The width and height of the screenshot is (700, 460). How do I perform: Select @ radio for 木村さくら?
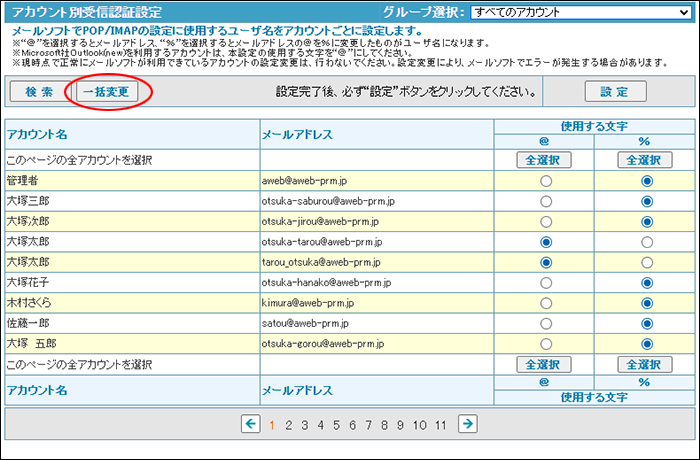pyautogui.click(x=545, y=303)
